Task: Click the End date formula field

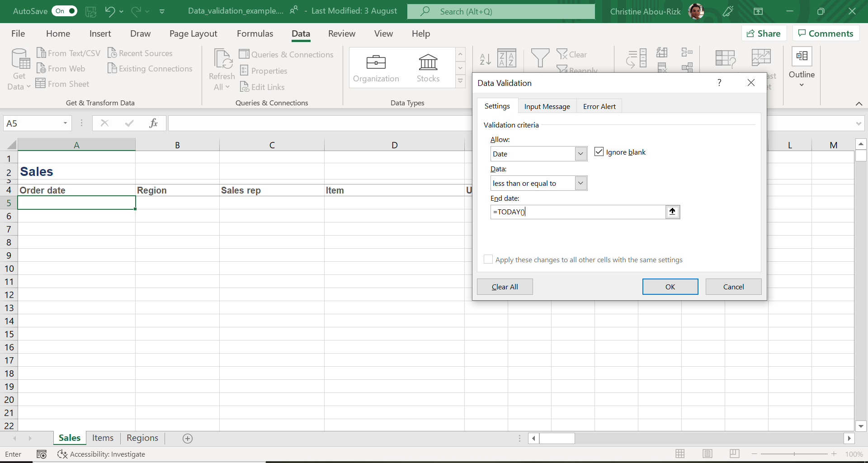Action: click(x=578, y=212)
